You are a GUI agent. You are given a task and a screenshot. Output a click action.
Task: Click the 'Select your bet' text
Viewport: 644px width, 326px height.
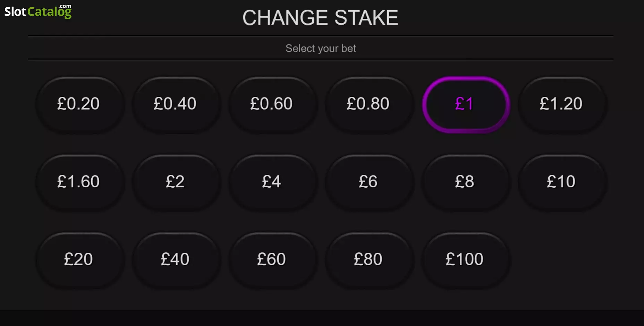coord(321,48)
